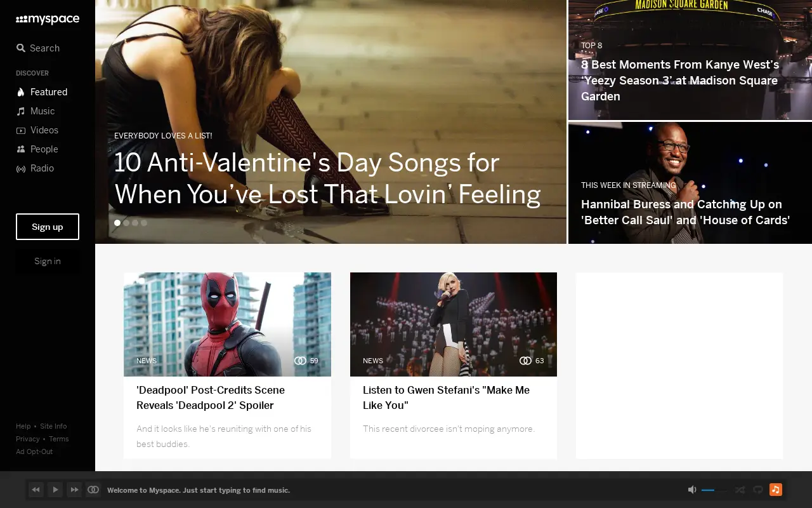Select the first hero carousel dot
This screenshot has height=508, width=812.
tap(117, 223)
